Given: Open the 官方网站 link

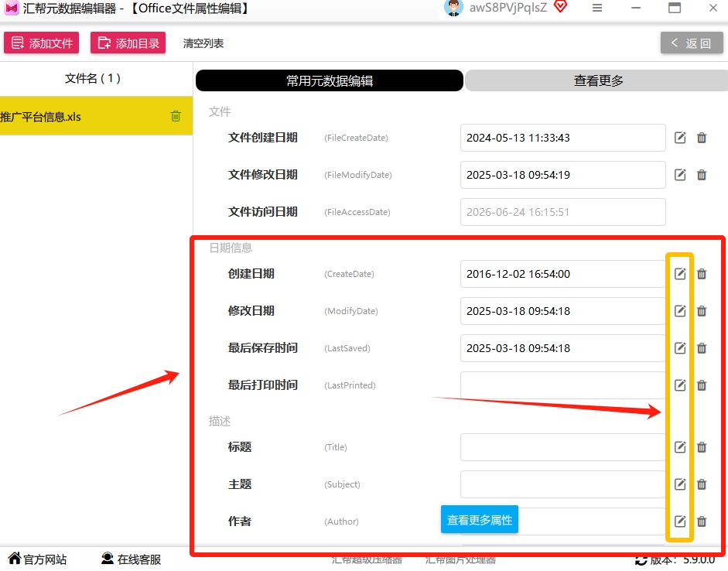Looking at the screenshot, I should click(x=38, y=559).
